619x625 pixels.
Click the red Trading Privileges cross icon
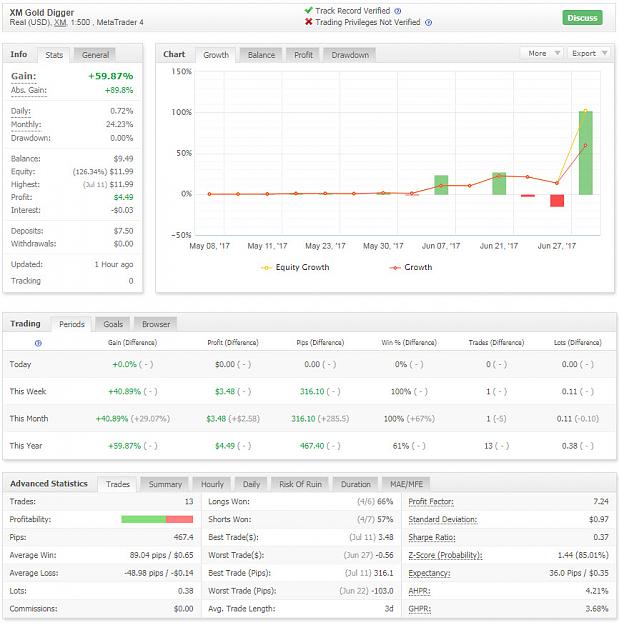[x=309, y=22]
